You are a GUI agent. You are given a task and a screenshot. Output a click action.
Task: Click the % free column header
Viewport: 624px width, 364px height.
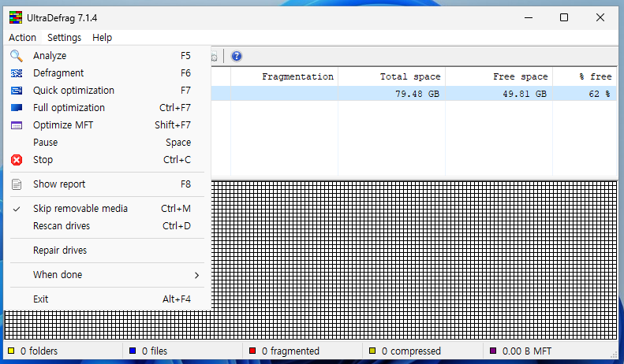tap(585, 76)
